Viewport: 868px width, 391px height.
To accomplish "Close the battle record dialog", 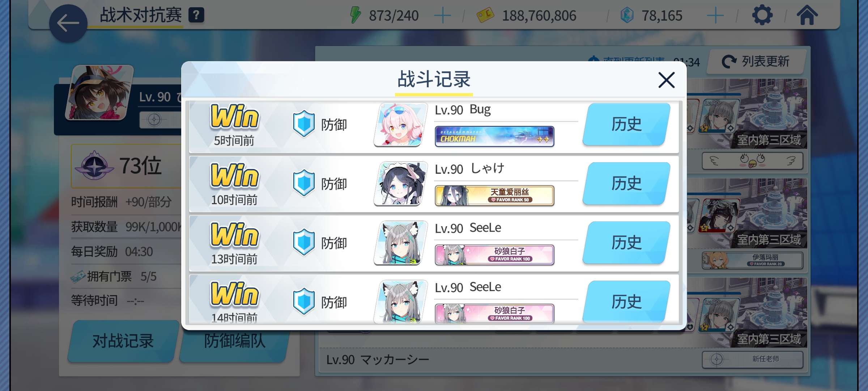I will (667, 80).
